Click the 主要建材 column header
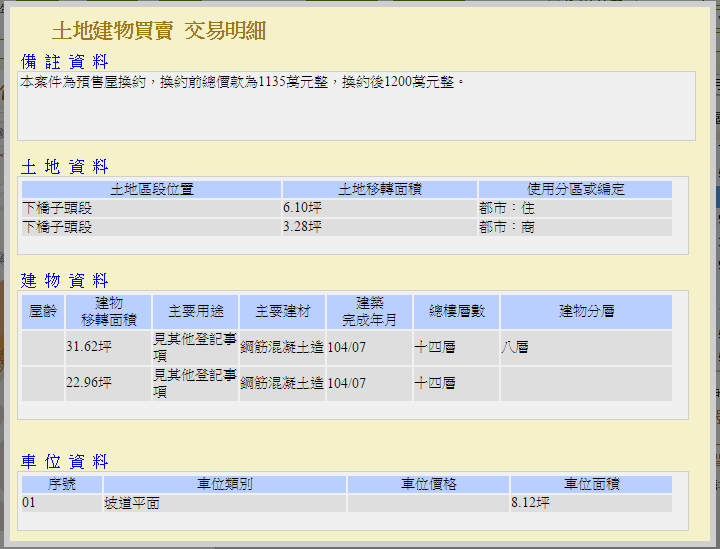 pos(282,312)
